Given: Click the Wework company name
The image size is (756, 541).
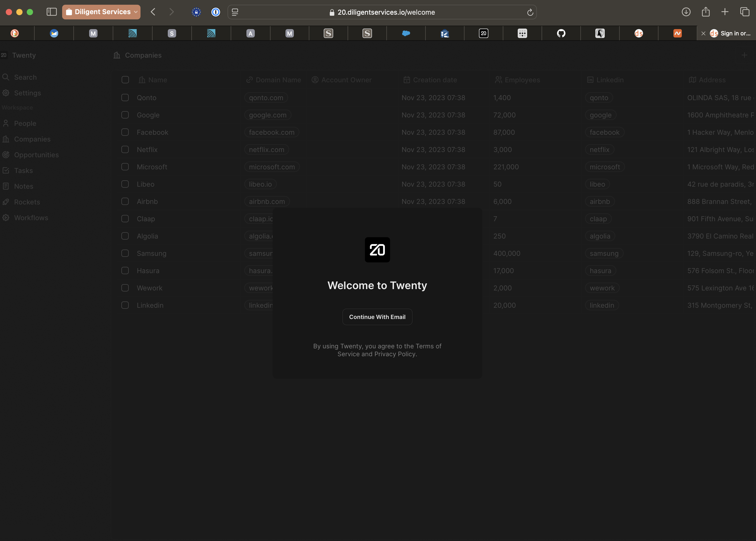Looking at the screenshot, I should click(150, 288).
